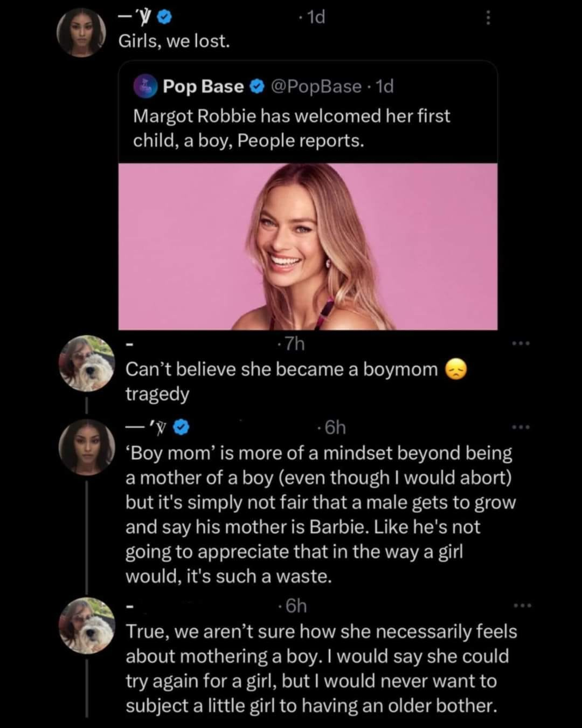
Task: Open more options on the boymom tragedy reply
Action: pyautogui.click(x=522, y=344)
